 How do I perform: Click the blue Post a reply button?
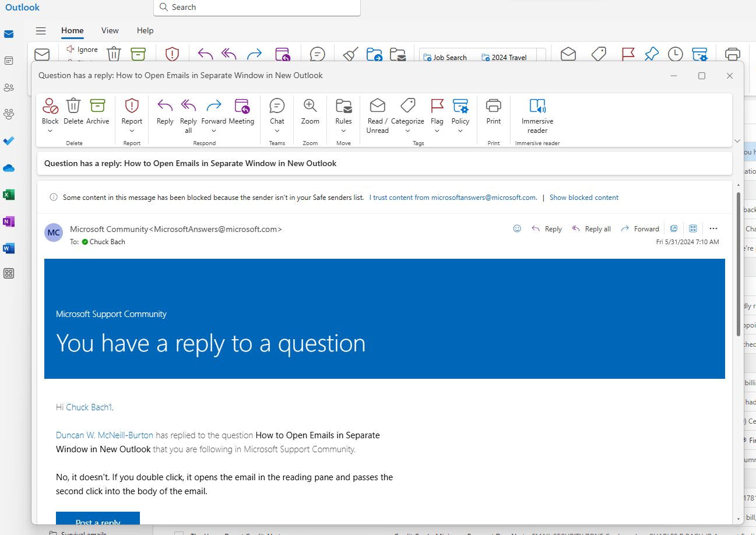pos(98,518)
